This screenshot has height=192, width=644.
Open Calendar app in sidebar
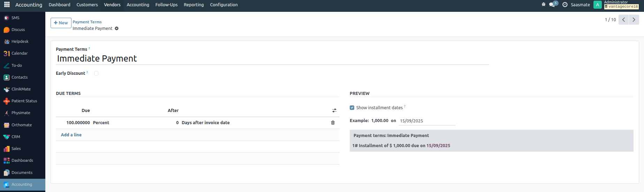click(19, 53)
